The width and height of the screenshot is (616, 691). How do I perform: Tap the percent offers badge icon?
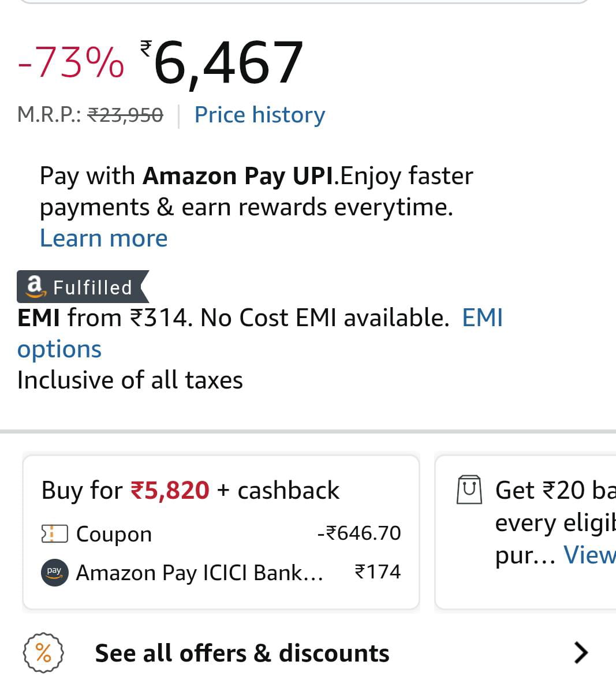(x=43, y=653)
